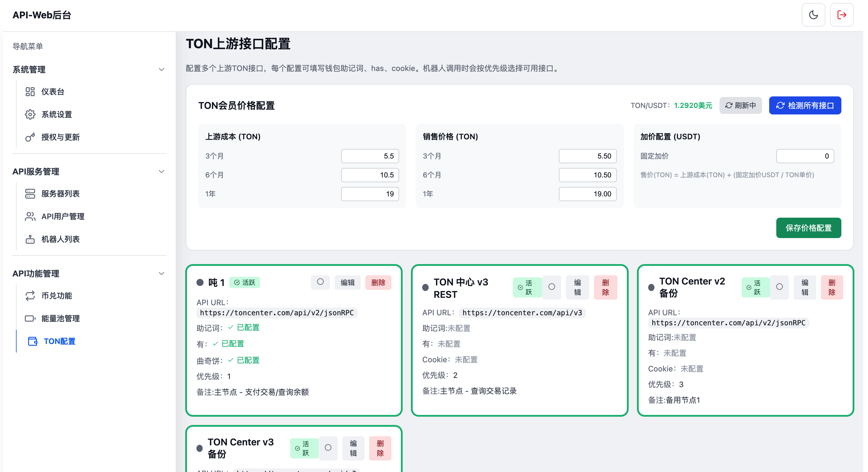Screen dimensions: 868x472
Task: Click the dashboard grid icon beside 仪表台
Action: click(30, 92)
